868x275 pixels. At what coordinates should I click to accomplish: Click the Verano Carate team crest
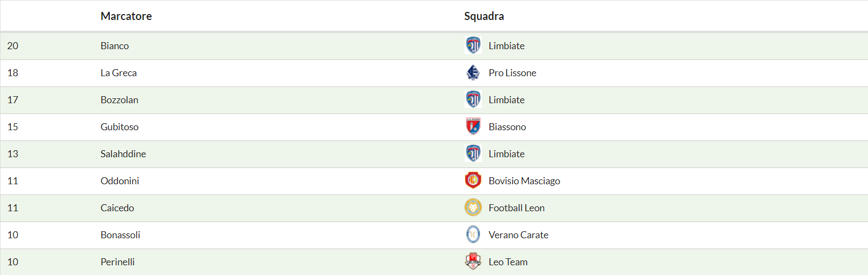click(473, 234)
